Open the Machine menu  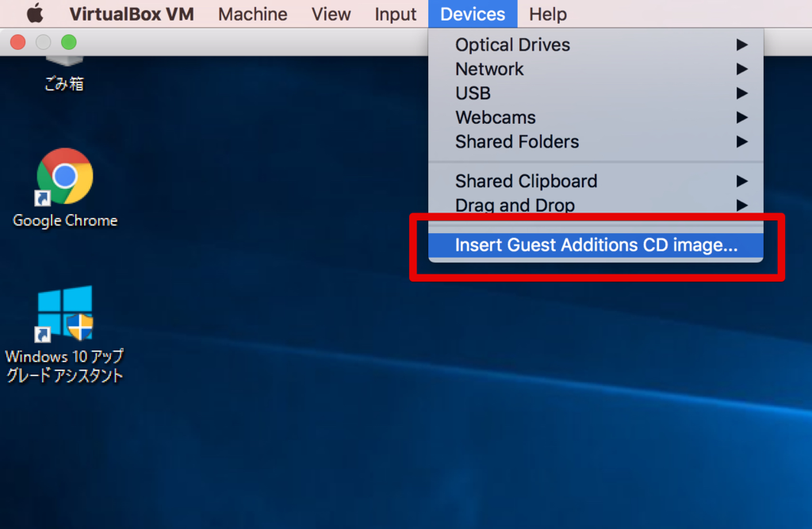253,14
